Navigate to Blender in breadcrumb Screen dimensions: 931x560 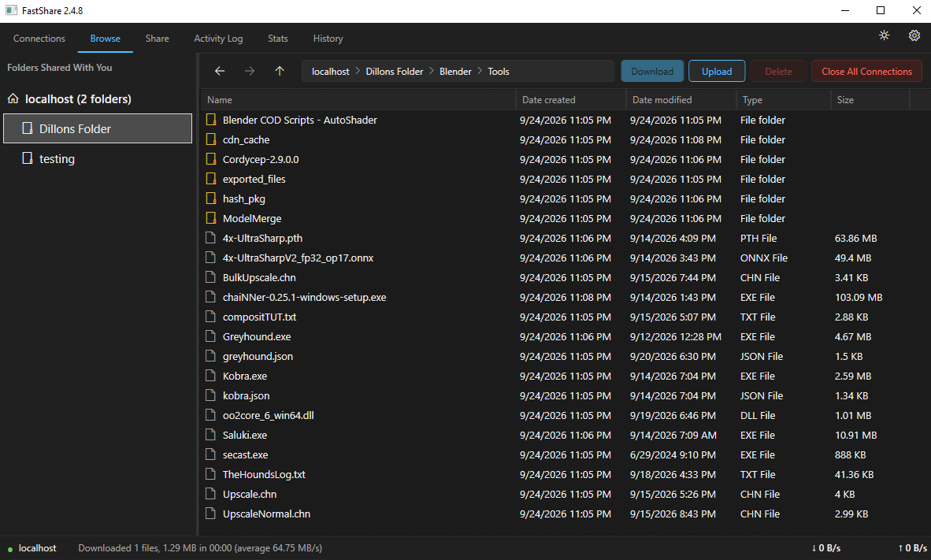coord(455,71)
